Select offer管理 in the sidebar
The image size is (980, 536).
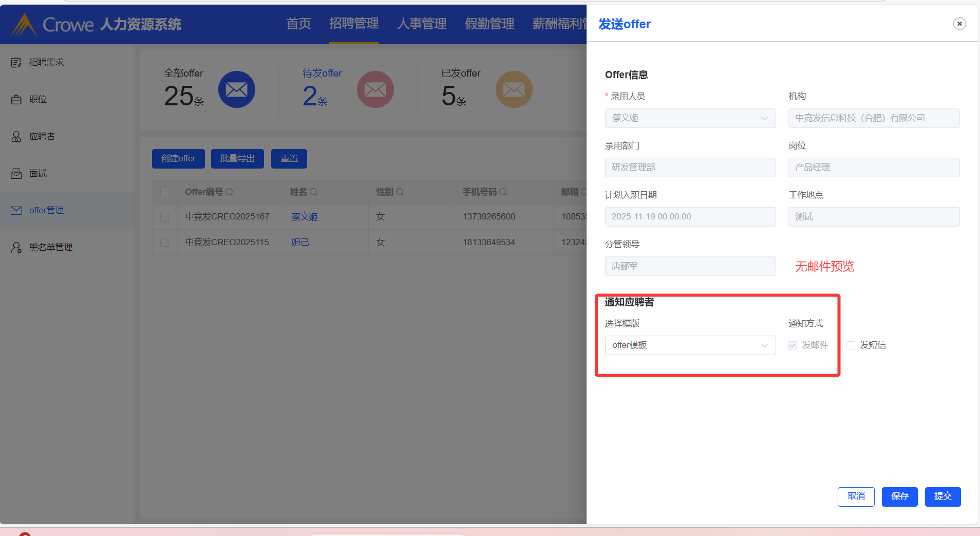(67, 211)
